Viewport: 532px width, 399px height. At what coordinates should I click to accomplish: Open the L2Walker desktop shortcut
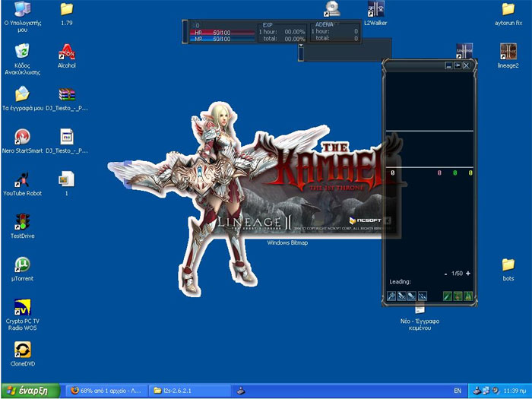pyautogui.click(x=375, y=14)
